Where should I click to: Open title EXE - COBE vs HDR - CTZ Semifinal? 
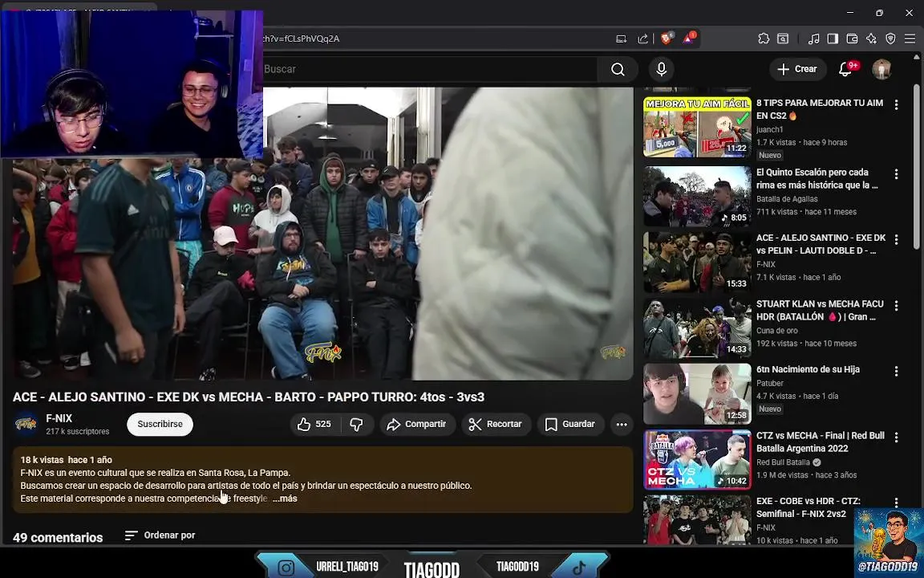coord(808,507)
